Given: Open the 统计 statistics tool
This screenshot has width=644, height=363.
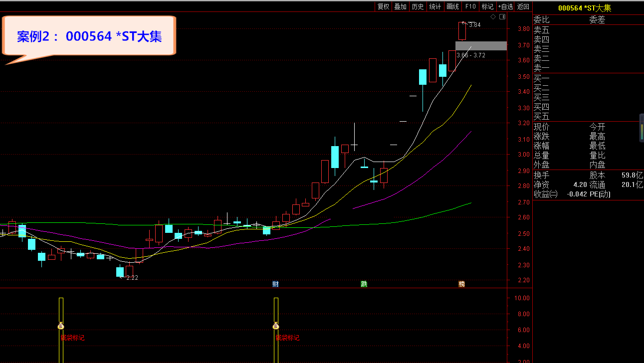Looking at the screenshot, I should (x=435, y=6).
